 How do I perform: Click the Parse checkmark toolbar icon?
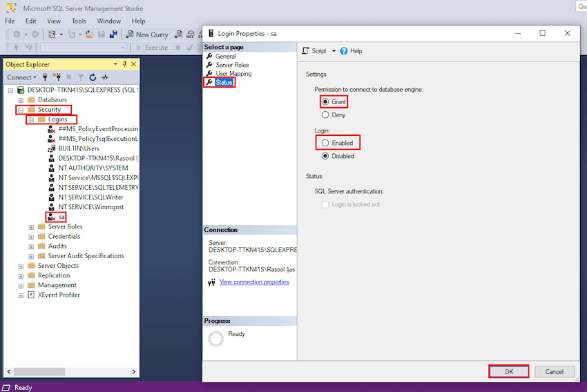click(190, 48)
